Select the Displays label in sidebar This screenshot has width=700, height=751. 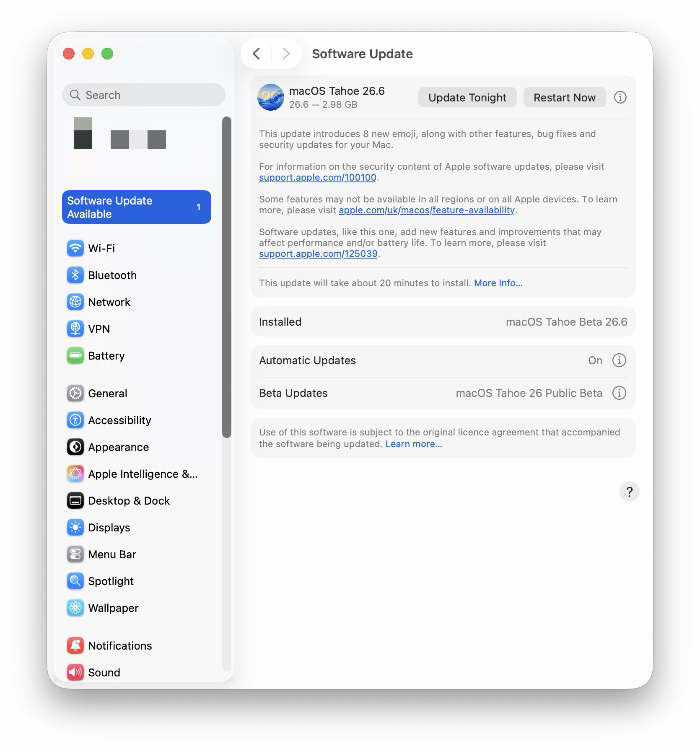pos(109,527)
